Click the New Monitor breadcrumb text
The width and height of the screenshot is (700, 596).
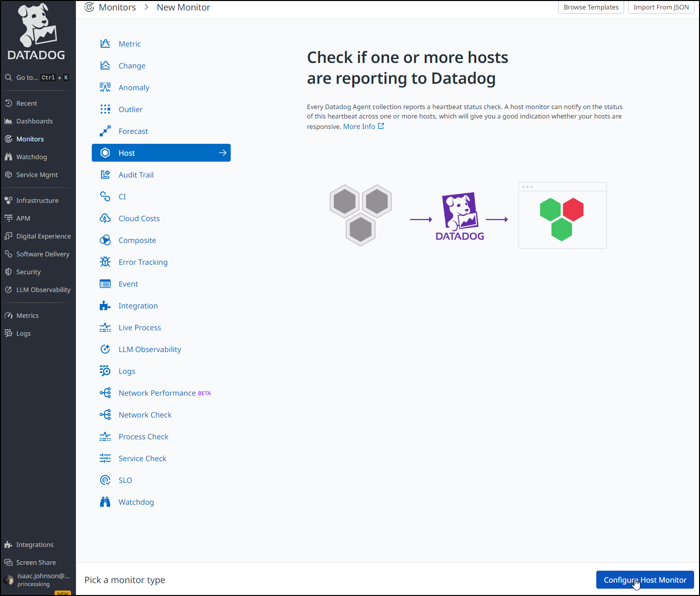pyautogui.click(x=184, y=7)
